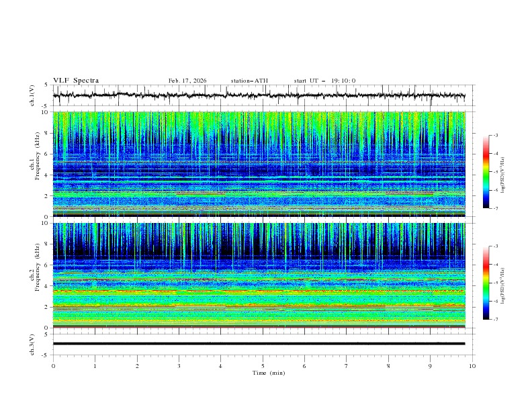The width and height of the screenshot is (532, 411).
Task: Click the time axis tick label "5"
Action: pos(263,366)
